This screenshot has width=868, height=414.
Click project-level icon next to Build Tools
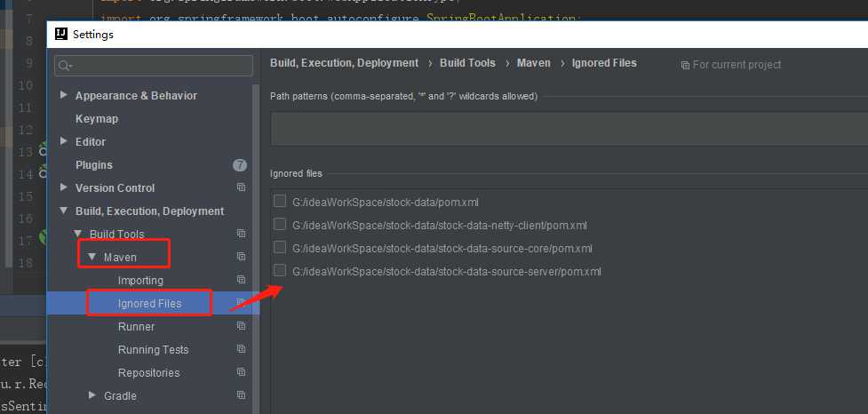[241, 234]
